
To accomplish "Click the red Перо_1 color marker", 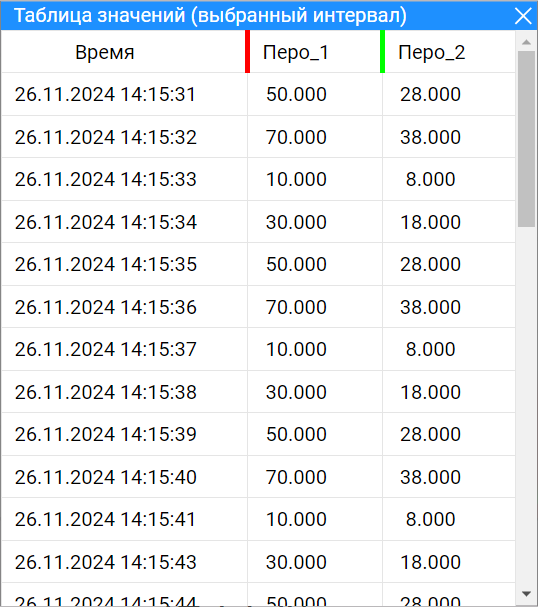I will (x=247, y=51).
